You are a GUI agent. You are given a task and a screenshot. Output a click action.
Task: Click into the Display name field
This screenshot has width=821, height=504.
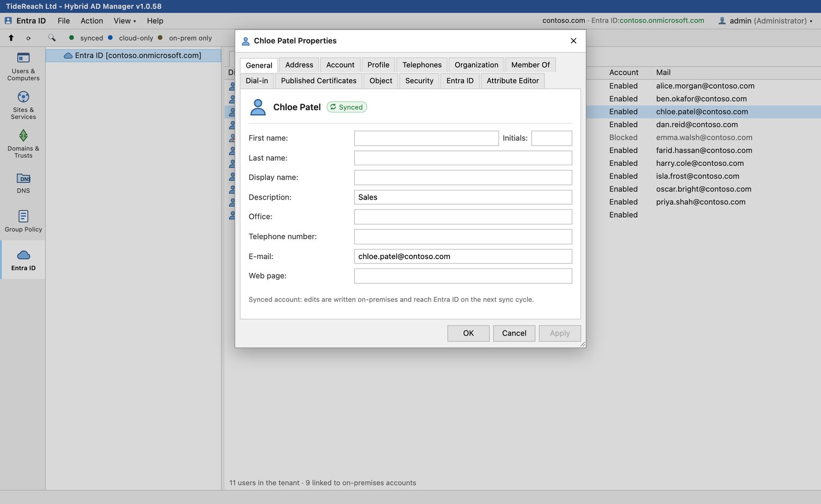tap(463, 178)
